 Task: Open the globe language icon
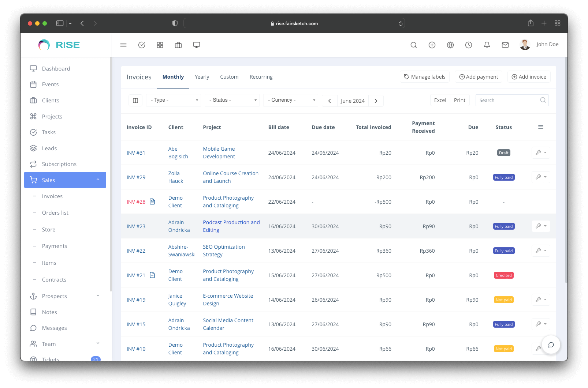[450, 45]
